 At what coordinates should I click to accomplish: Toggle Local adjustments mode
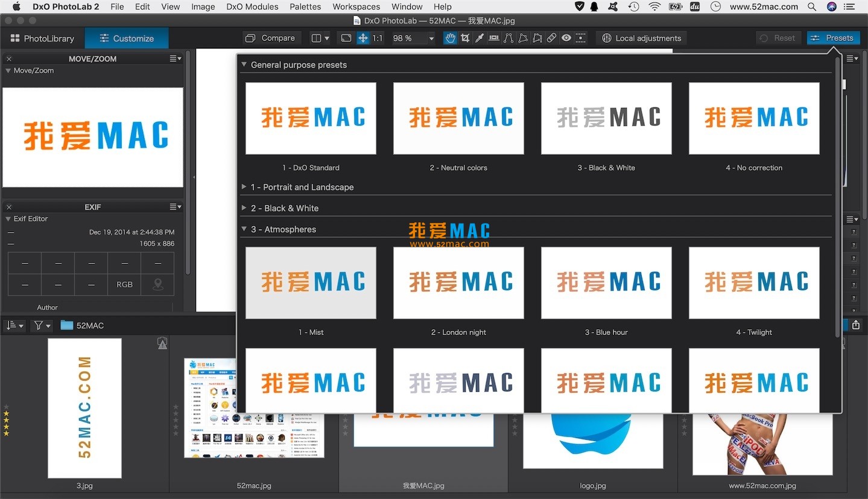(x=641, y=38)
